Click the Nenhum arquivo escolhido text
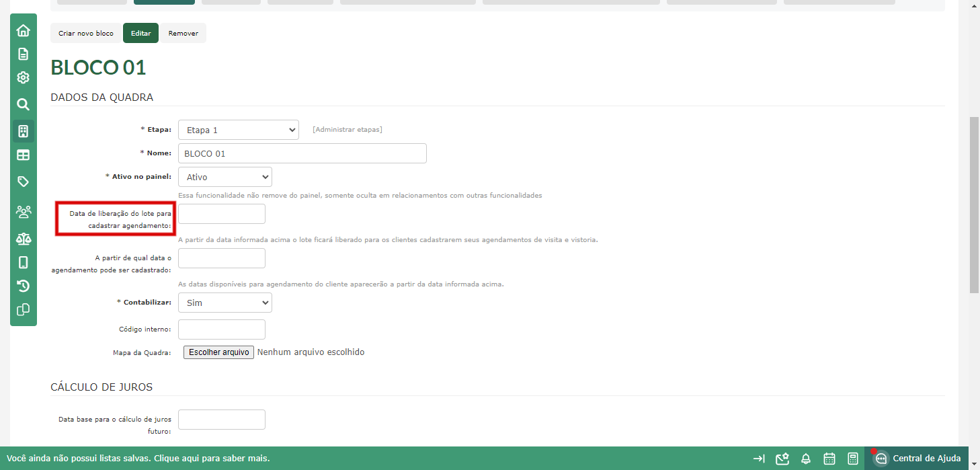The width and height of the screenshot is (980, 470). 311,352
